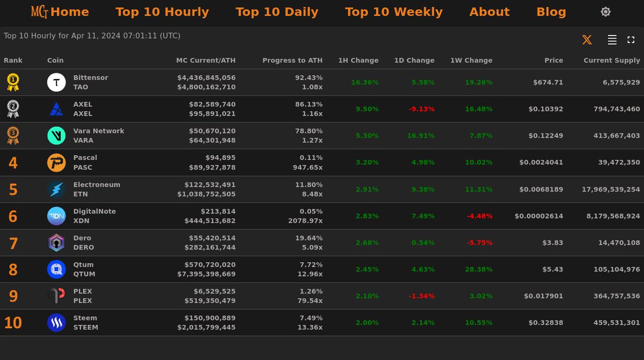
Task: Click the Qtum coin logo
Action: [56, 269]
